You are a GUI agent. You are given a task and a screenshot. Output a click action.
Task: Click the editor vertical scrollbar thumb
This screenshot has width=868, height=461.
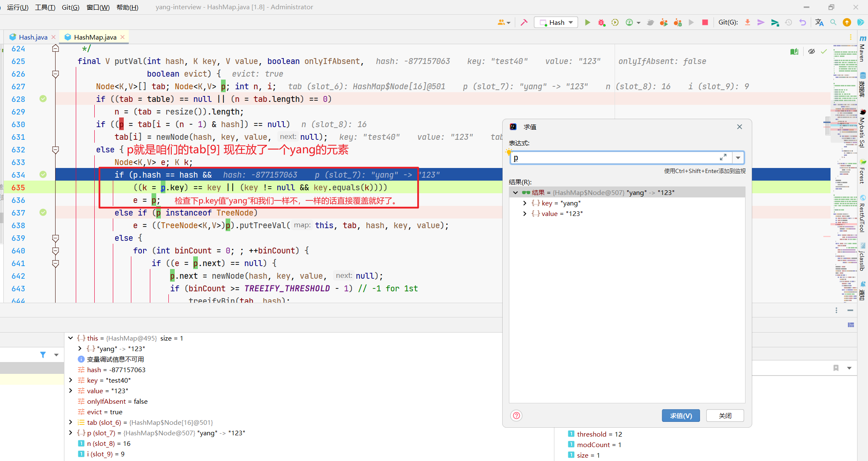pyautogui.click(x=828, y=126)
